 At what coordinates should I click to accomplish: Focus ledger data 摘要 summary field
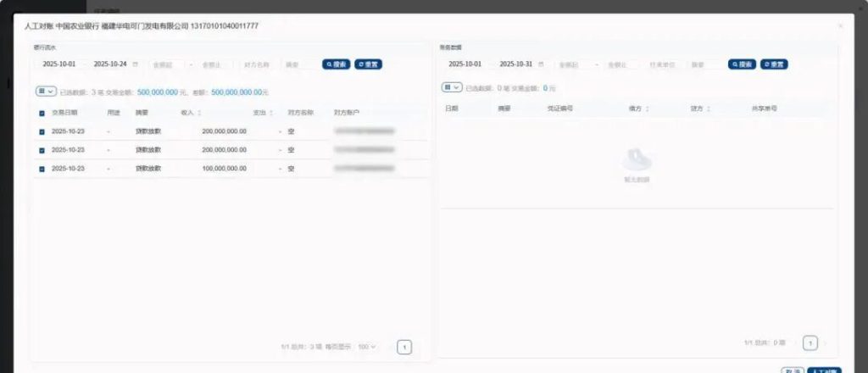click(x=705, y=64)
